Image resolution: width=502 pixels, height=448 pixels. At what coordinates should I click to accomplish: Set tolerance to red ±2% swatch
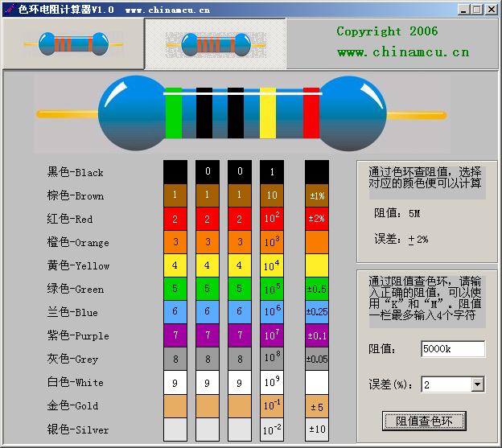point(317,219)
